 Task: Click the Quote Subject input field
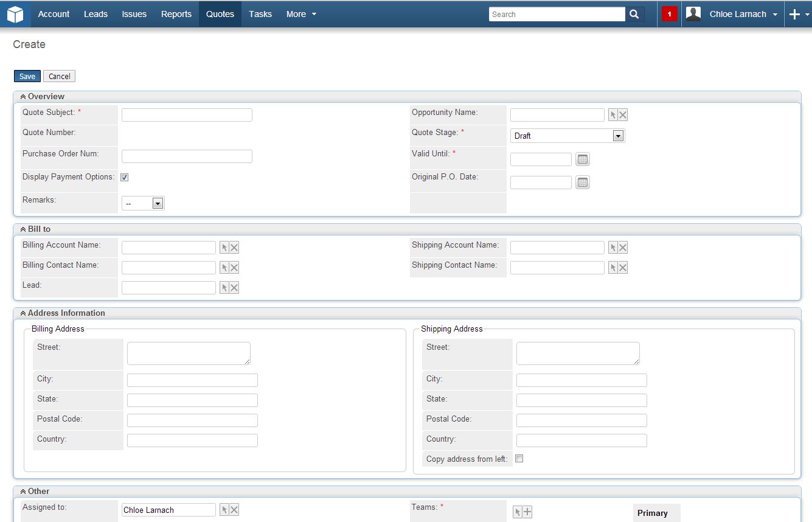187,115
